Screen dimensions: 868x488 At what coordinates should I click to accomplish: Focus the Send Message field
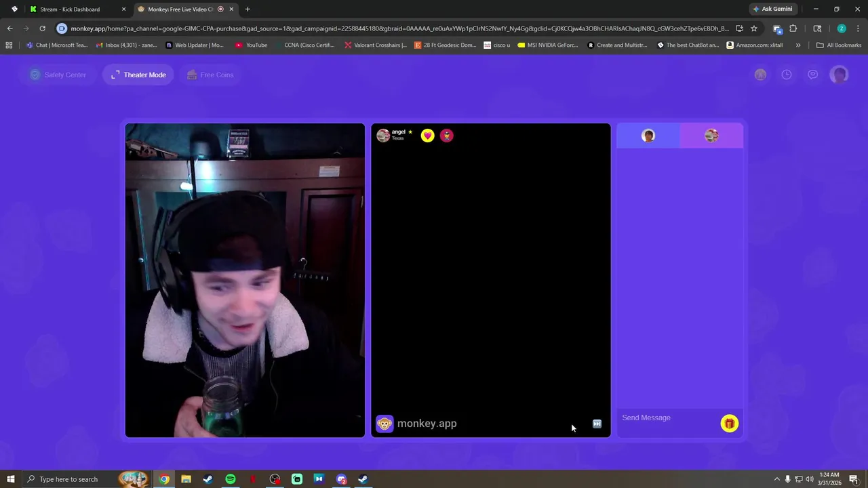click(668, 418)
